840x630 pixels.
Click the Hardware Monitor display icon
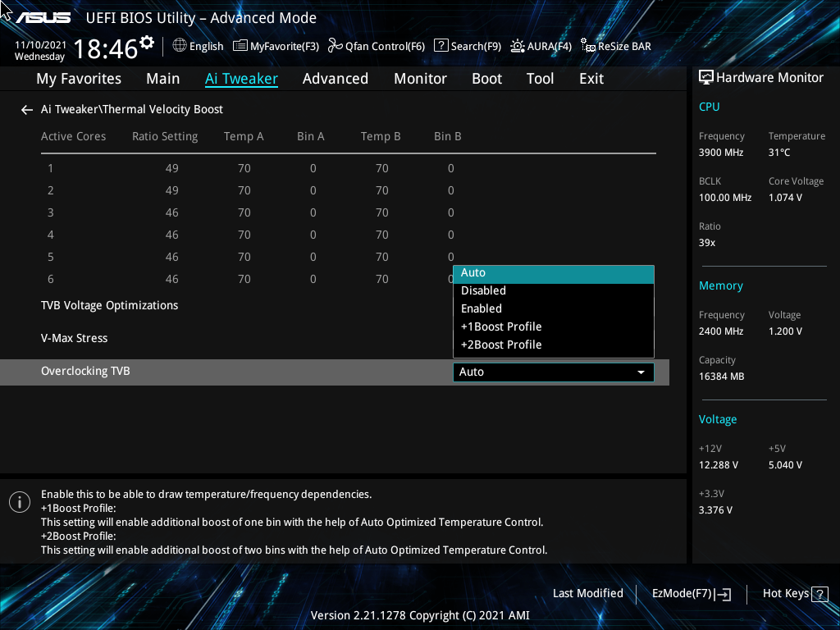coord(706,78)
